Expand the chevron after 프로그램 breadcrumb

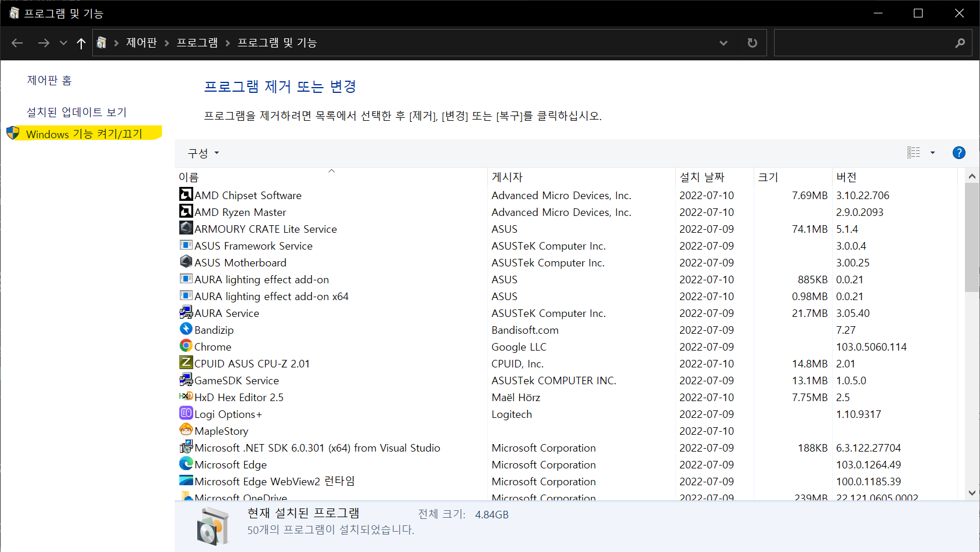(227, 43)
